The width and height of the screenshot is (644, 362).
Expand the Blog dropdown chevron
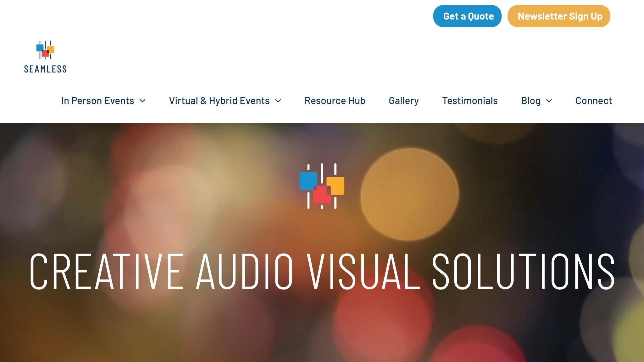tap(549, 101)
